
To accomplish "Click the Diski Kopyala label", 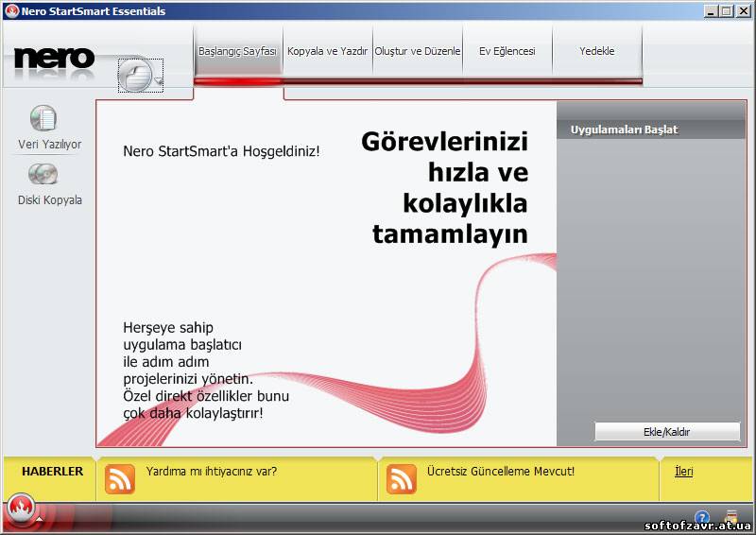I will click(x=50, y=200).
